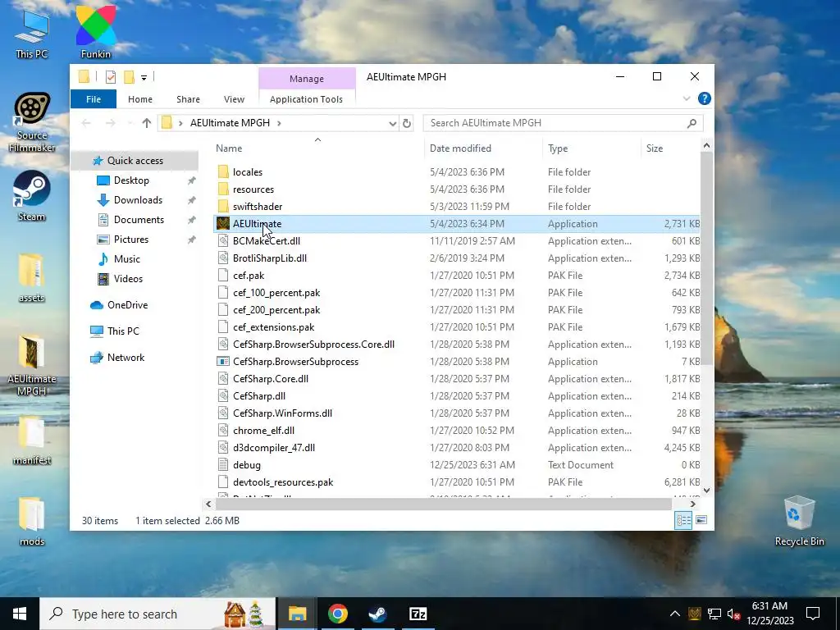Click the horizontal scrollbar of file list
Screen dimensions: 840x630
point(444,504)
